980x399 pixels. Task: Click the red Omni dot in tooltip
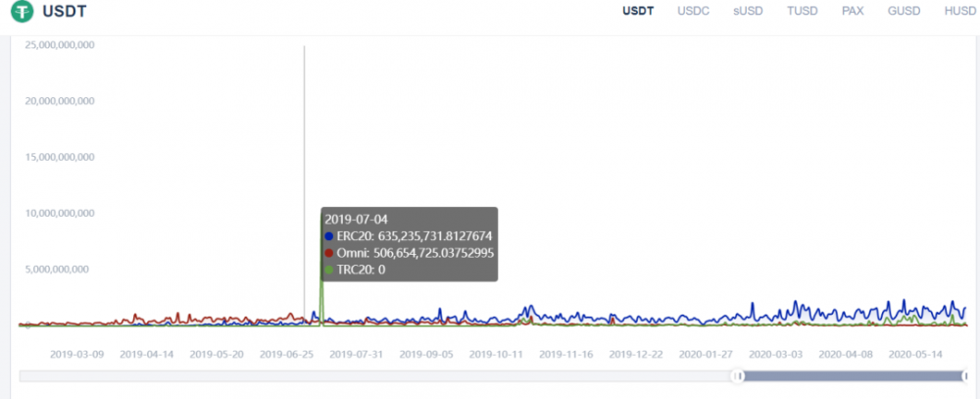pos(329,253)
